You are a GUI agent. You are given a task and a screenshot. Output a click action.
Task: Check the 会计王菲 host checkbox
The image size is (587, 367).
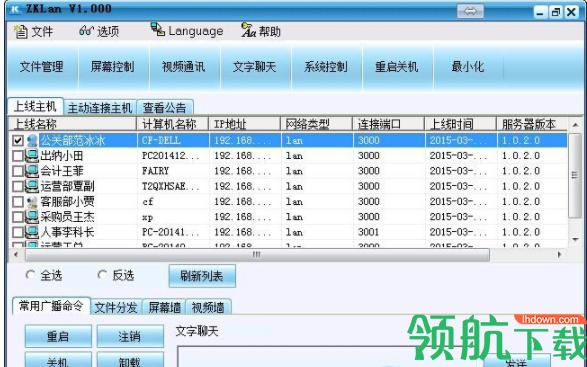coord(18,171)
